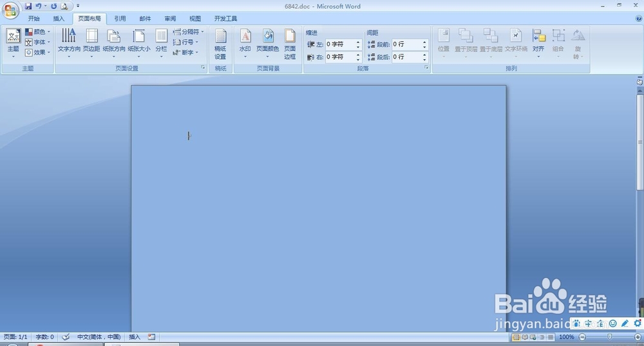Launch the 段落 paragraph dialog

click(x=426, y=68)
